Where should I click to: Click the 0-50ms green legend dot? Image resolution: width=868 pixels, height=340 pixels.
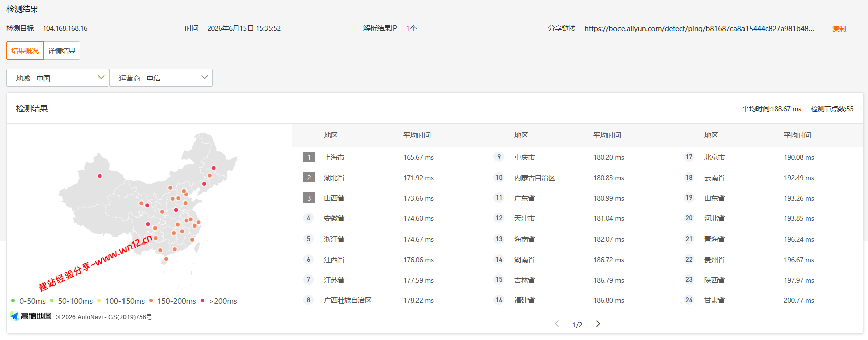[x=13, y=301]
